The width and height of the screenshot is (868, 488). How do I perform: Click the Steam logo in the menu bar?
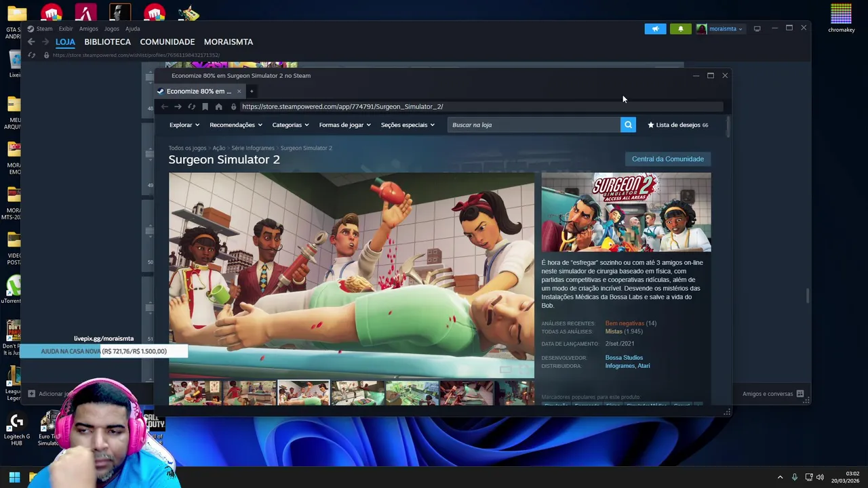pos(31,28)
